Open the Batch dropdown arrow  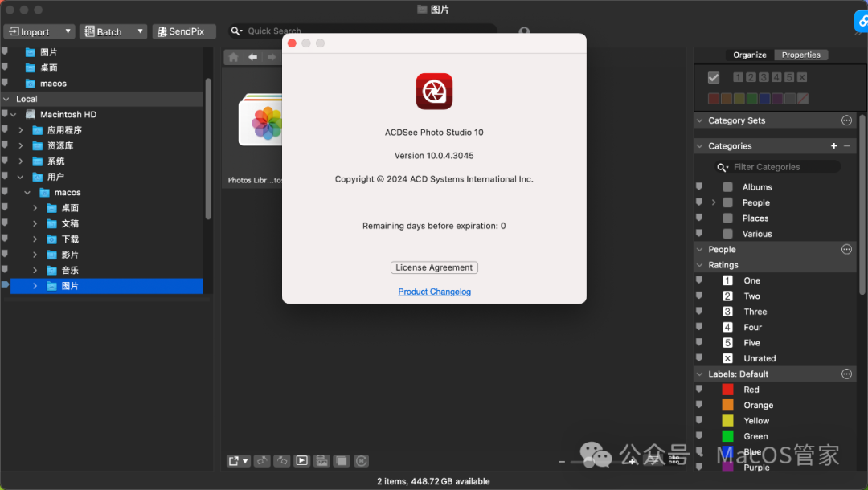tap(140, 31)
